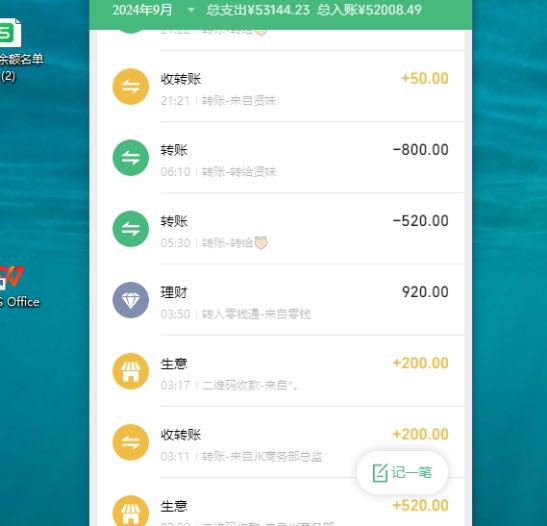This screenshot has height=526, width=547.
Task: Click the green transfer icon for -800.00 entry
Action: coord(130,158)
